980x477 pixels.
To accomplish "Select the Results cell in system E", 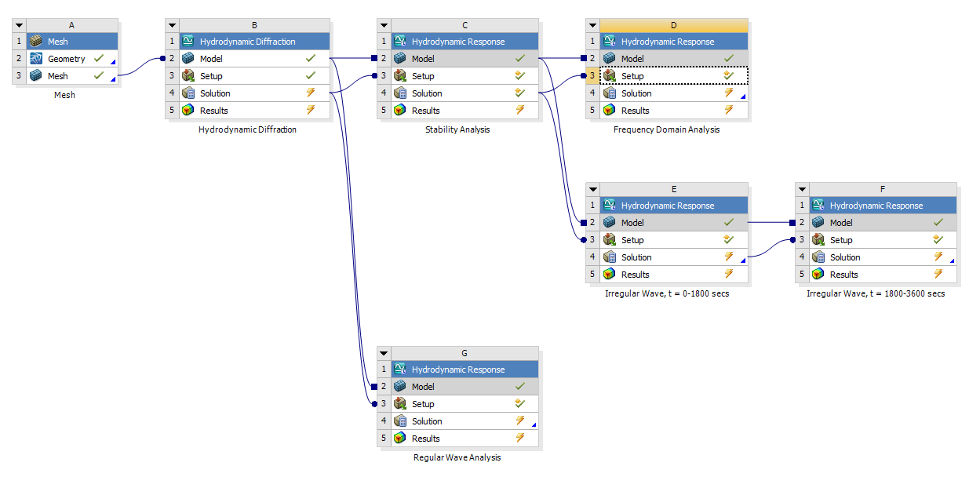I will coord(675,275).
